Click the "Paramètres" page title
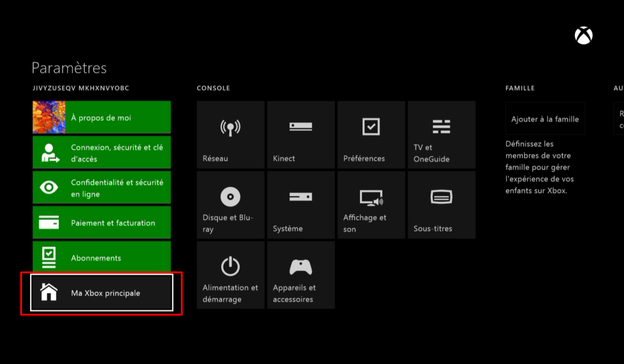 69,68
